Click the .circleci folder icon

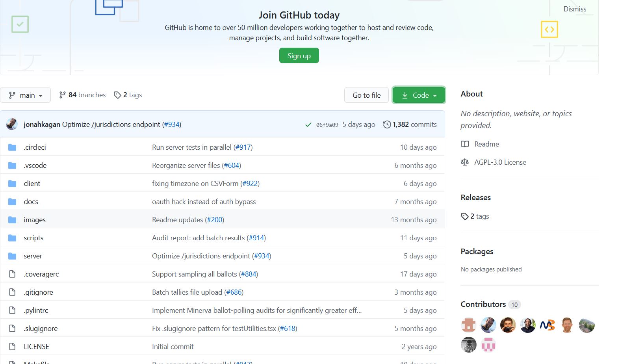[x=12, y=147]
